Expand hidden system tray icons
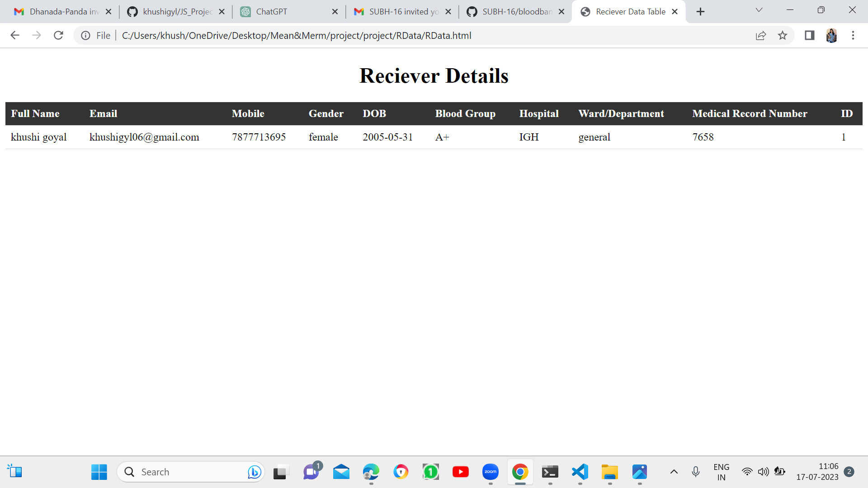 (x=674, y=472)
